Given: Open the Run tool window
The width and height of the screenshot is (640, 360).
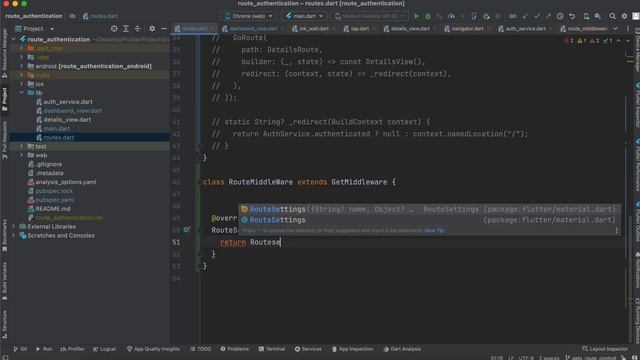Looking at the screenshot, I should pyautogui.click(x=44, y=349).
